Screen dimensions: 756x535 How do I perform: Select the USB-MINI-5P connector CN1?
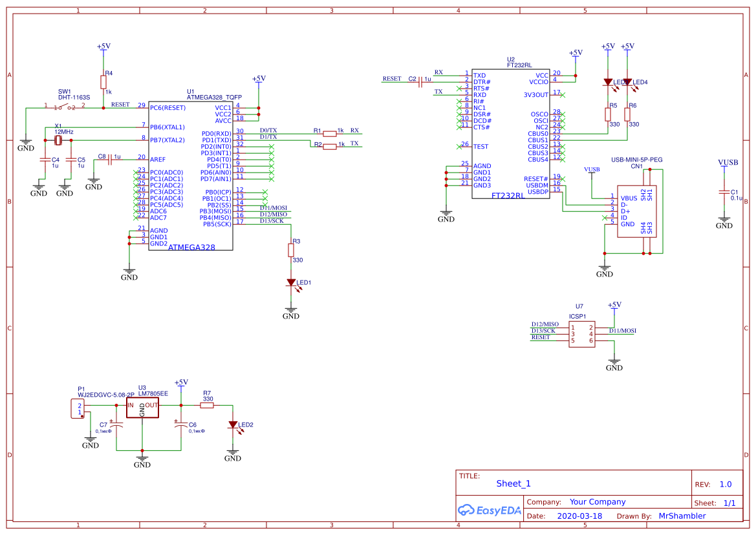coord(637,210)
